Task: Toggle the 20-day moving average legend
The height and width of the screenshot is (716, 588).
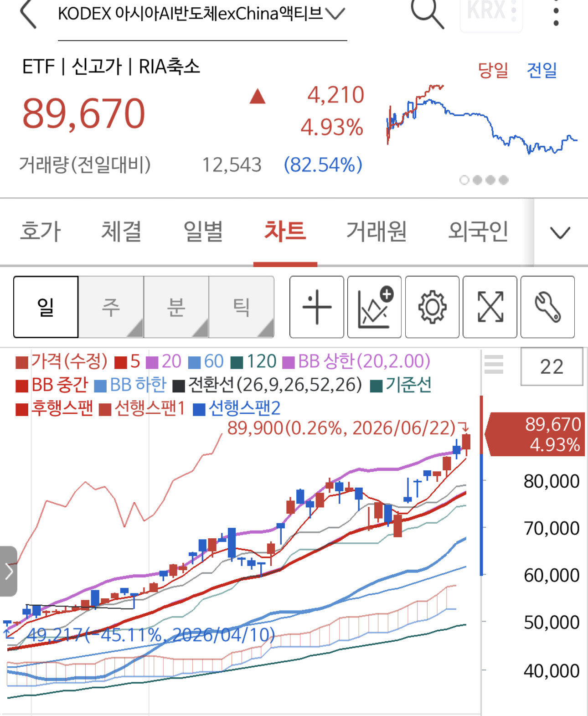Action: (164, 362)
